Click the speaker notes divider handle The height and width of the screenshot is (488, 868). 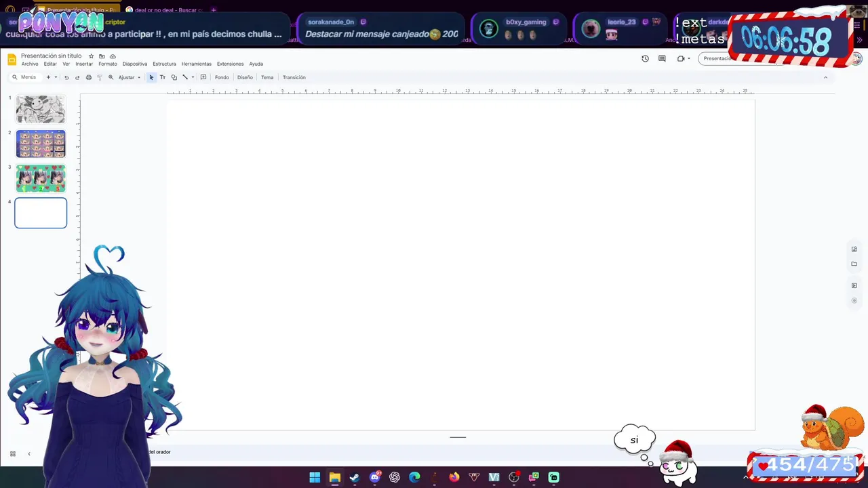458,437
